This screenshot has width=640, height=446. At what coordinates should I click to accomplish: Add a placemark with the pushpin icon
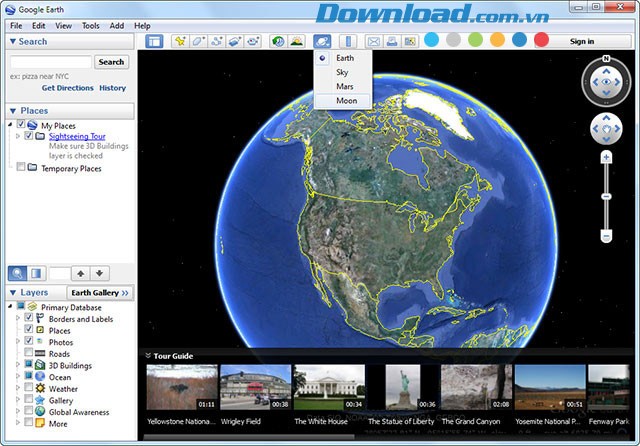pyautogui.click(x=180, y=41)
